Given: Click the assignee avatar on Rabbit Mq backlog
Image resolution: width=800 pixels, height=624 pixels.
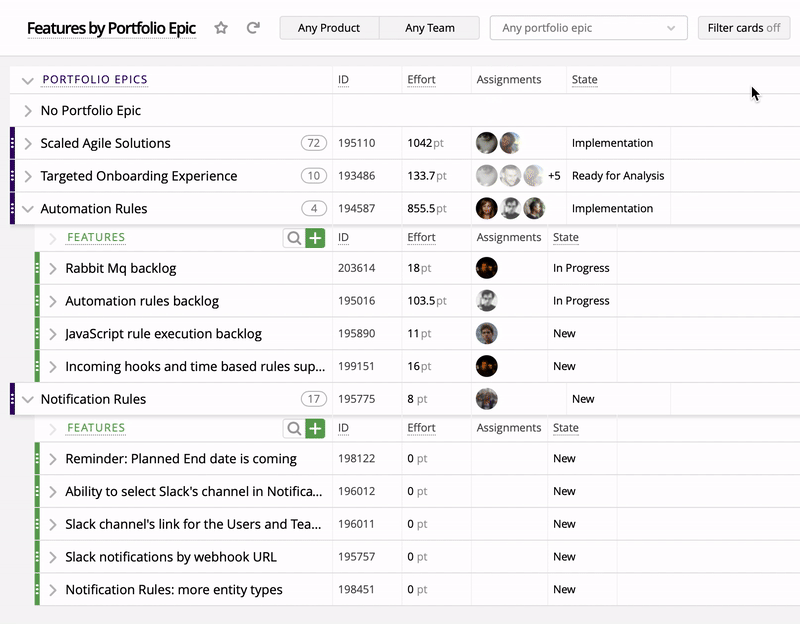Looking at the screenshot, I should 487,268.
